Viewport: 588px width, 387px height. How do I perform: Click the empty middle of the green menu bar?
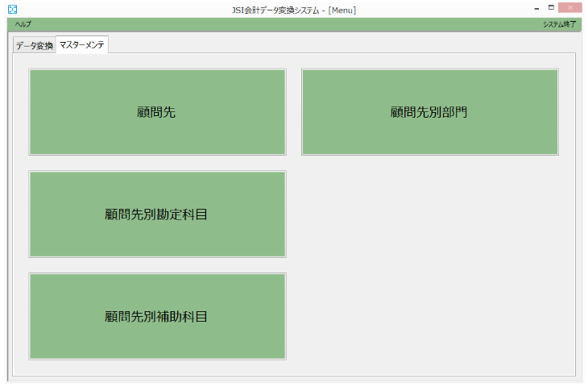[x=290, y=24]
